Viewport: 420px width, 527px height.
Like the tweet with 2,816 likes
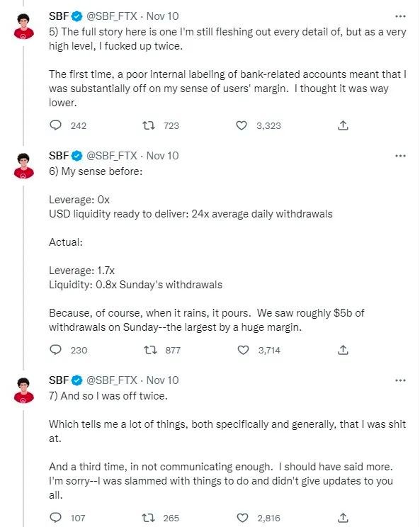tap(242, 518)
